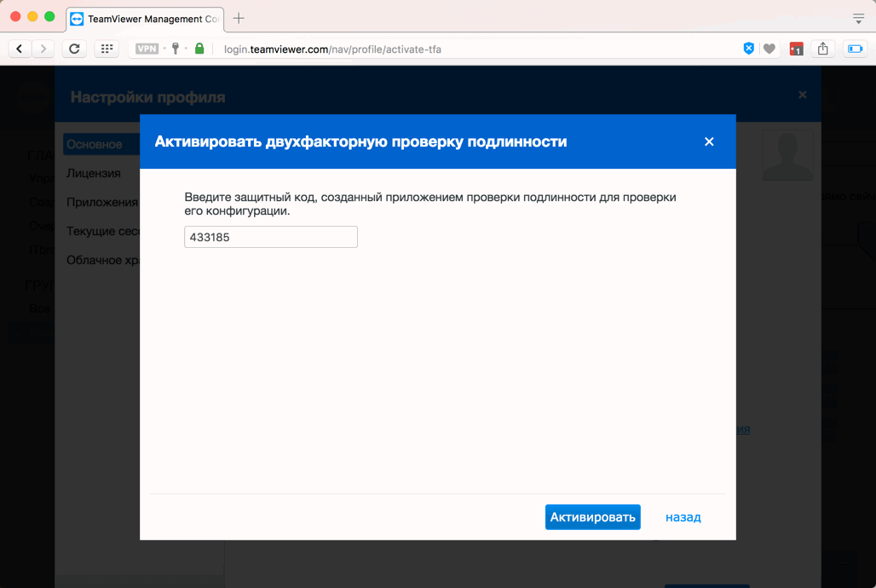Click the yellow minimize window button
The height and width of the screenshot is (588, 876).
coord(32,17)
